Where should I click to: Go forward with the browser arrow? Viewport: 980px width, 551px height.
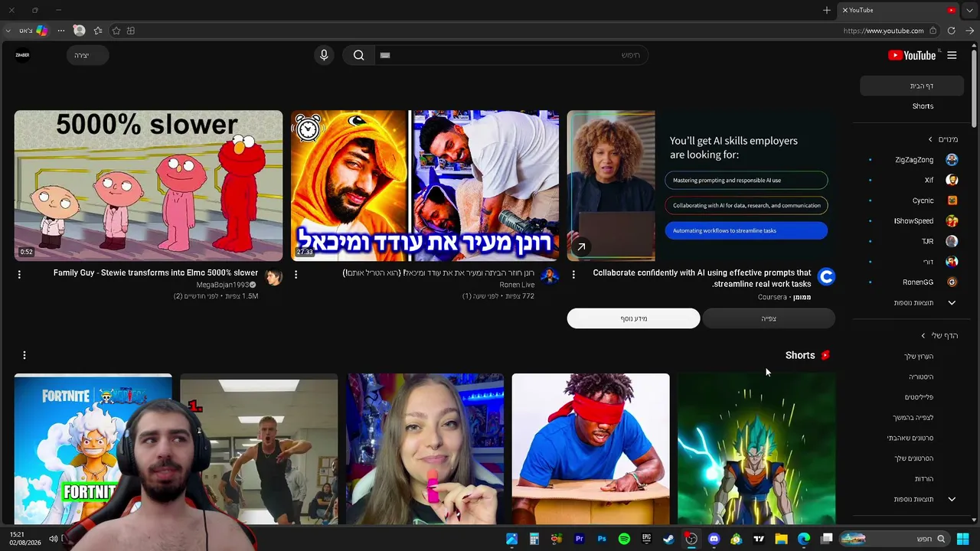point(969,31)
